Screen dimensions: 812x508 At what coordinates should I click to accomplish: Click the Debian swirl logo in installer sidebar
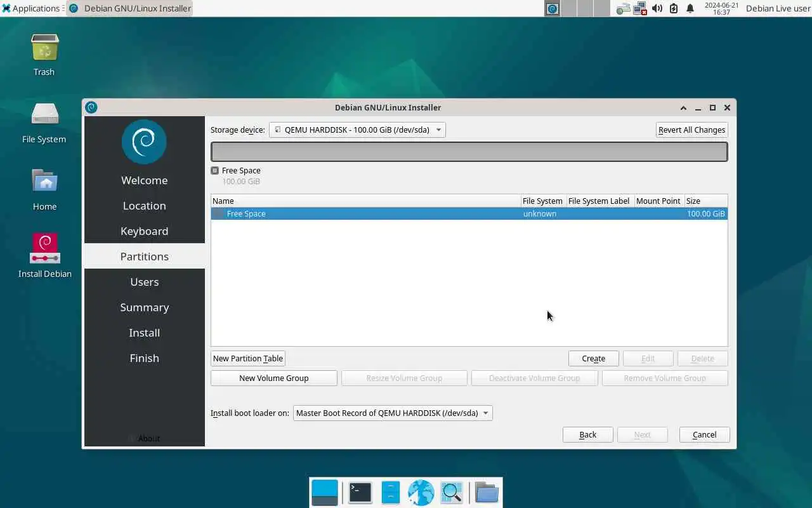click(144, 142)
